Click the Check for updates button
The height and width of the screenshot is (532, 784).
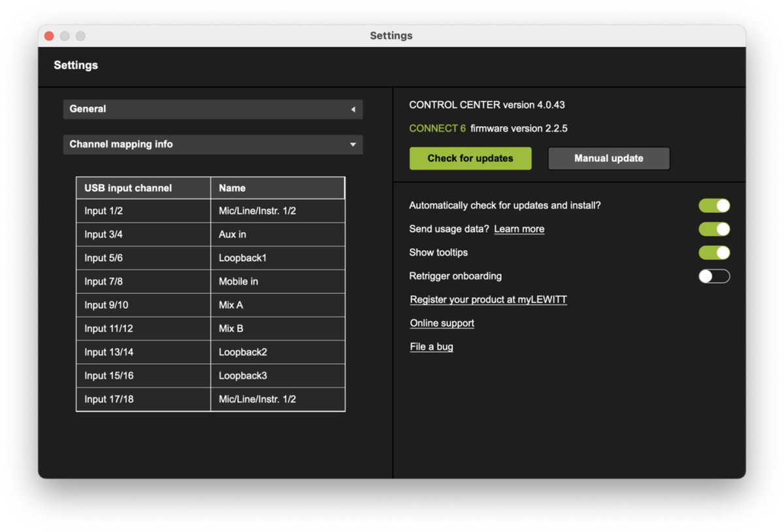(470, 159)
